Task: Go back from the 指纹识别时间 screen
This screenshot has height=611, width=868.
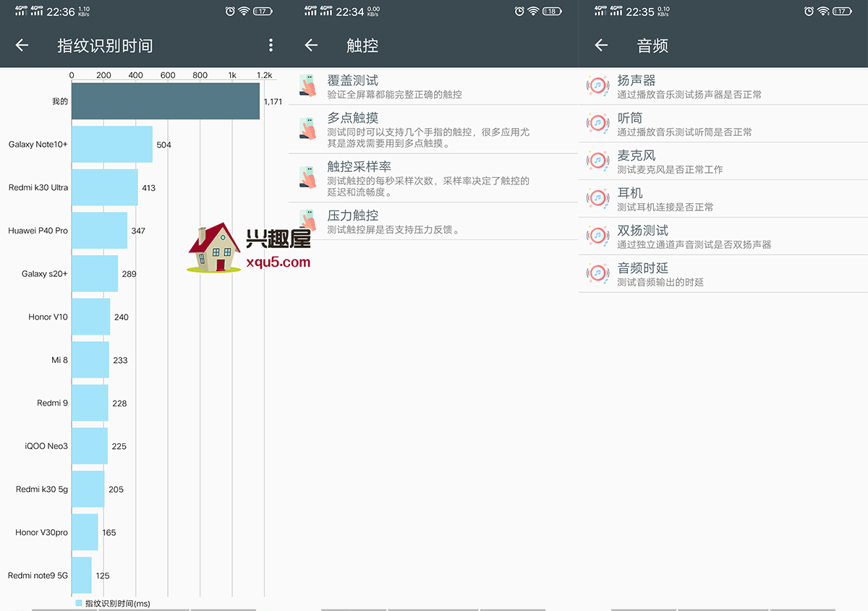Action: click(x=22, y=46)
